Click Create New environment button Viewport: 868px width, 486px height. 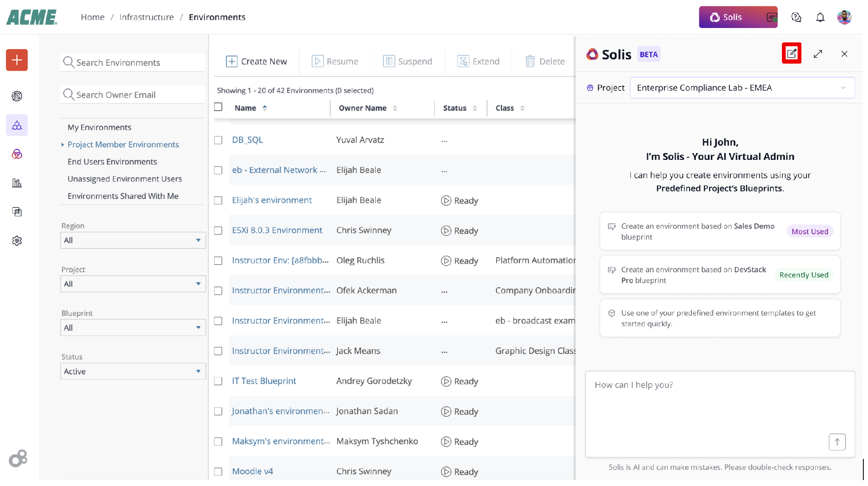coord(257,61)
